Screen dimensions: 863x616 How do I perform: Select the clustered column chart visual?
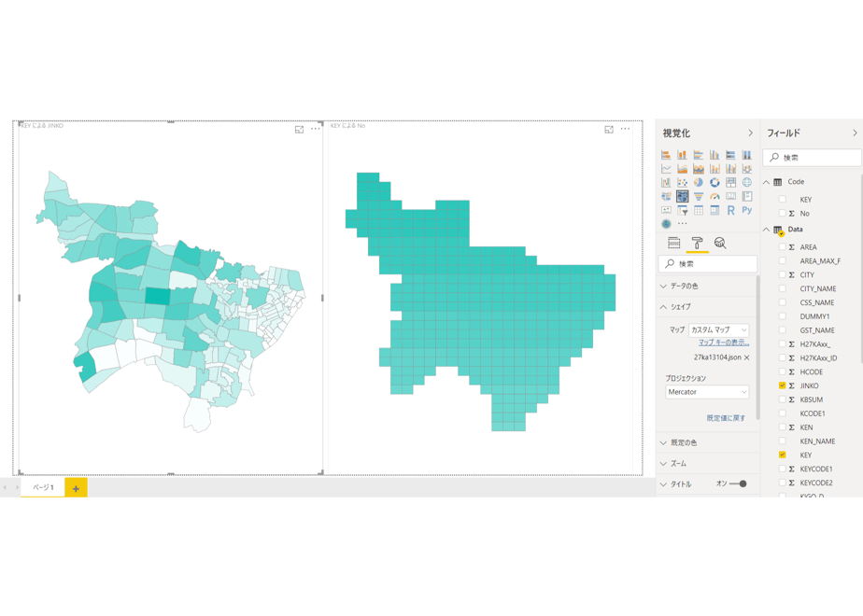[x=714, y=155]
